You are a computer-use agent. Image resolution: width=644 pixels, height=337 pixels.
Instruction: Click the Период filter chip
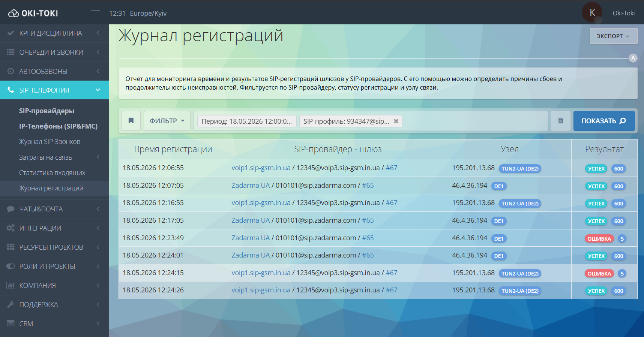click(247, 121)
